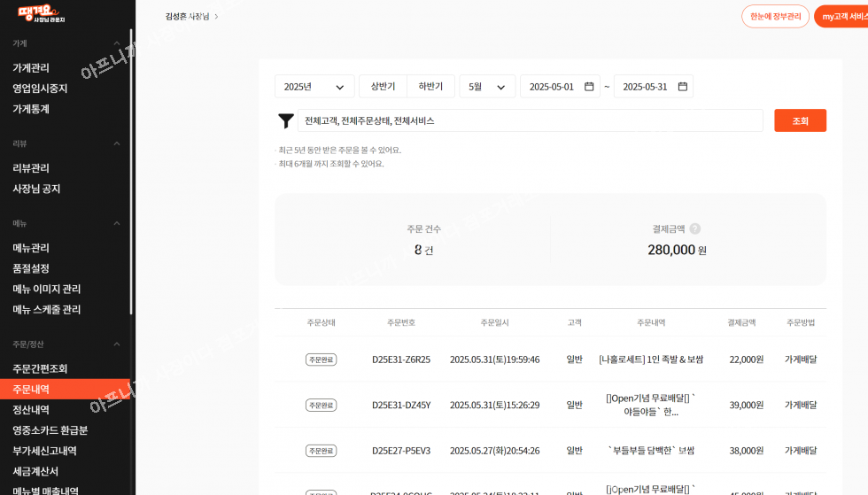Click the chevron next to 김성훈 사장님

(216, 17)
